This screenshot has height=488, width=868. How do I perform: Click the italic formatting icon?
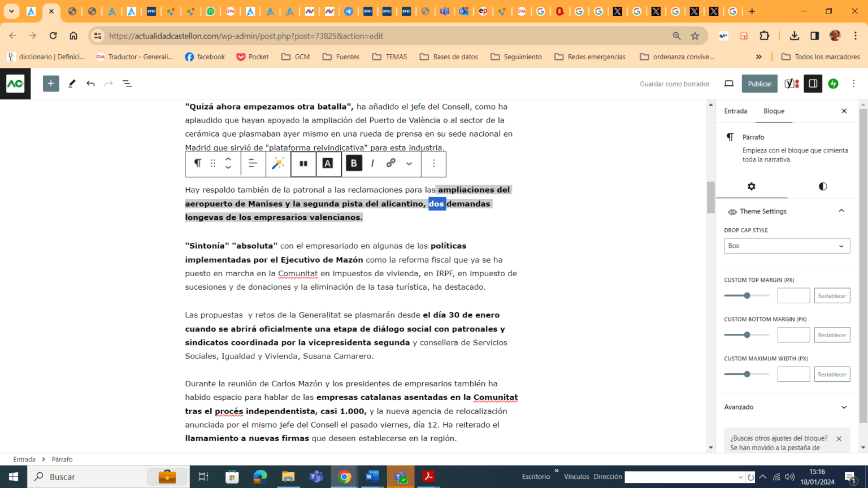pyautogui.click(x=372, y=163)
